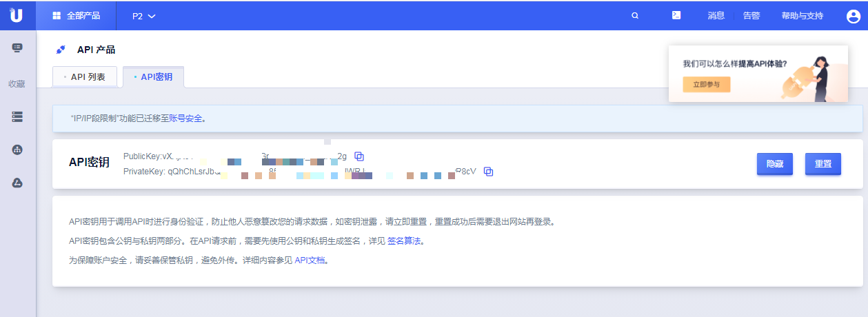Viewport: 868px width, 317px height.
Task: Copy the PrivateKey using its copy icon
Action: click(488, 172)
